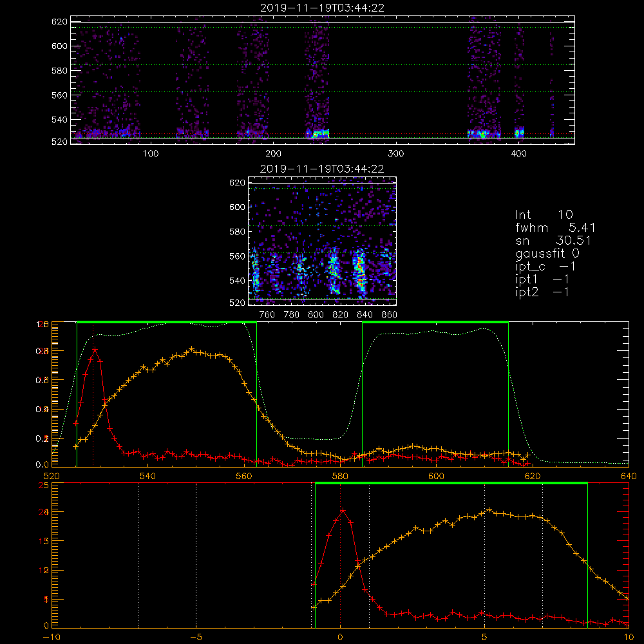
Task: Click the 'ipt2 -1' readout line
Action: [x=542, y=292]
